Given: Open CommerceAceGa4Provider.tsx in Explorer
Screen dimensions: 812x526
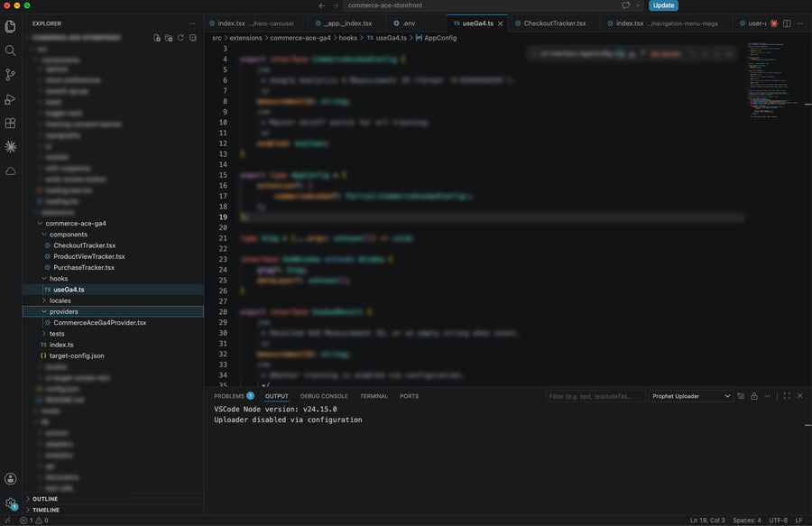Looking at the screenshot, I should [x=100, y=322].
